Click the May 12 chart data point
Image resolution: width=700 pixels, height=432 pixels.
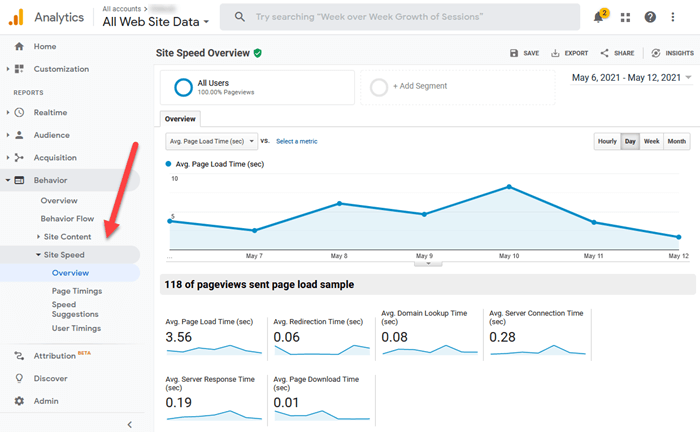pos(679,237)
